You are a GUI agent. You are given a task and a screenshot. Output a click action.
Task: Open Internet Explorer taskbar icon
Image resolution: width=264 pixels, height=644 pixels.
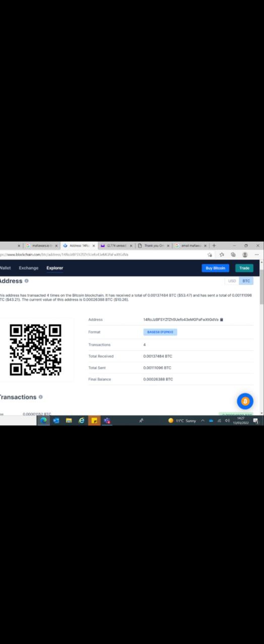tap(82, 421)
